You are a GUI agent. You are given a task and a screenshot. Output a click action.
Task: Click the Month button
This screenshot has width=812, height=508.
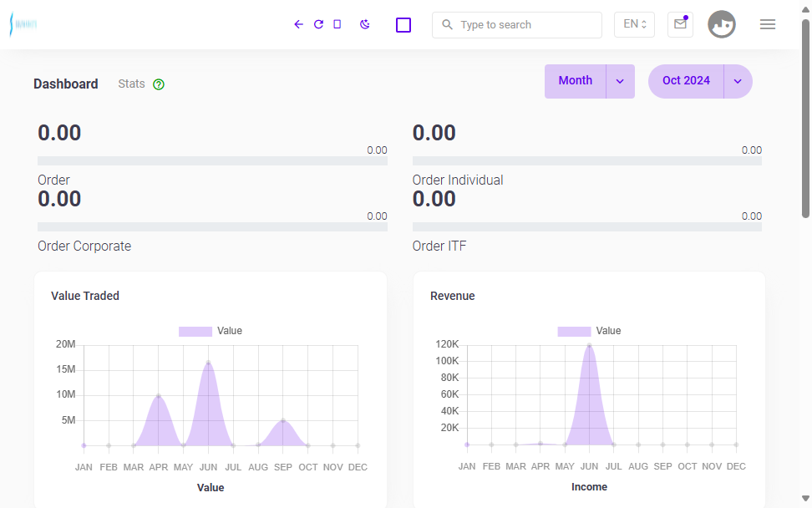click(x=576, y=81)
